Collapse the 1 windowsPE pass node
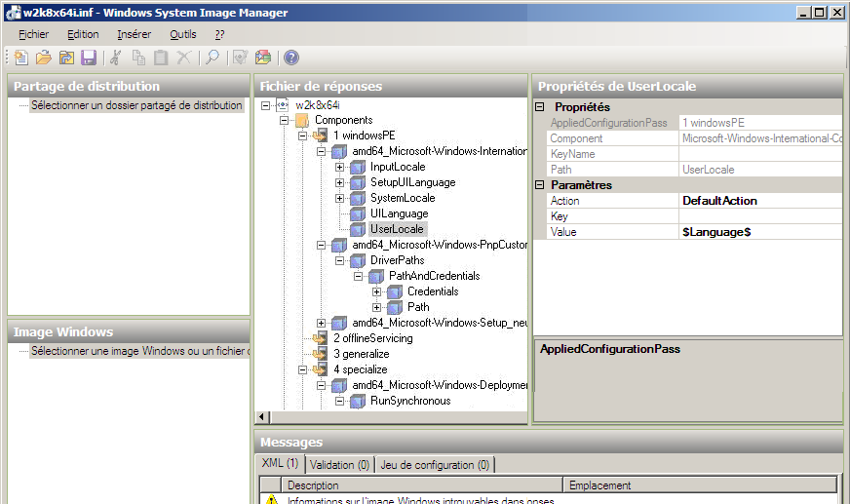The height and width of the screenshot is (504, 850). [303, 136]
